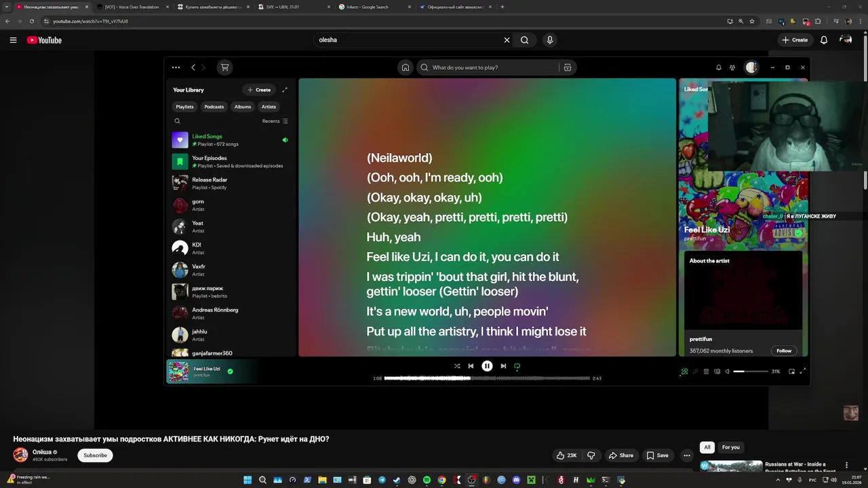Viewport: 868px width, 488px height.
Task: Adjust the Spotify volume slider
Action: click(751, 371)
